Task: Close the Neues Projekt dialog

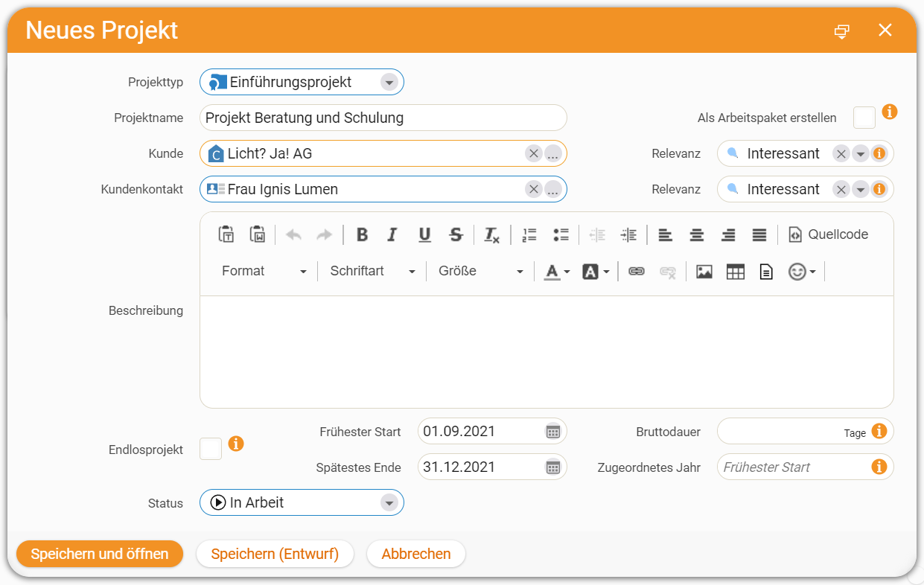Action: click(885, 30)
